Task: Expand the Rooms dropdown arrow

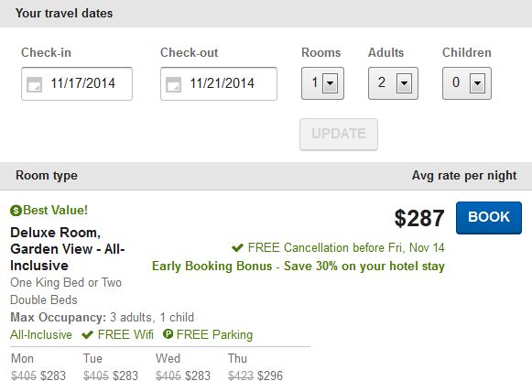Action: click(x=330, y=83)
